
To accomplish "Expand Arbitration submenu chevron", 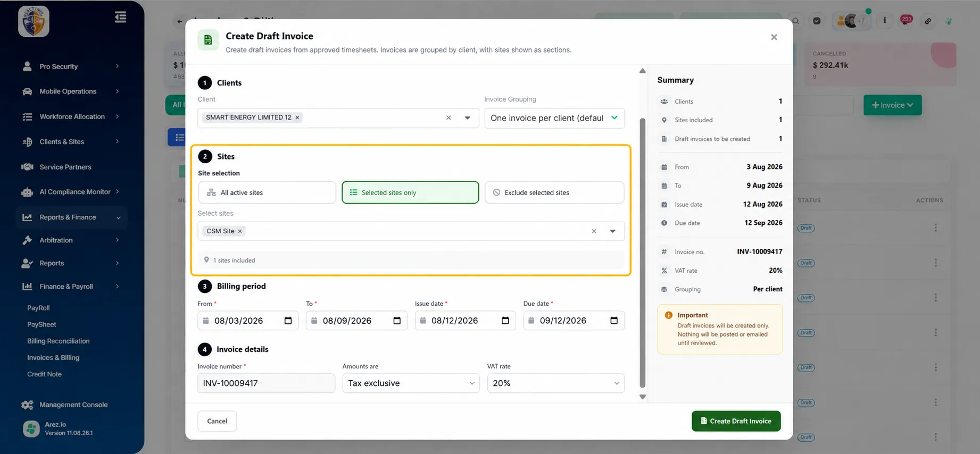I will [x=117, y=240].
